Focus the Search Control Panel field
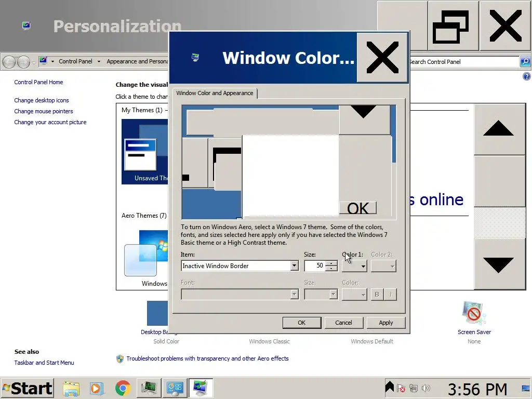The image size is (532, 399). point(464,62)
